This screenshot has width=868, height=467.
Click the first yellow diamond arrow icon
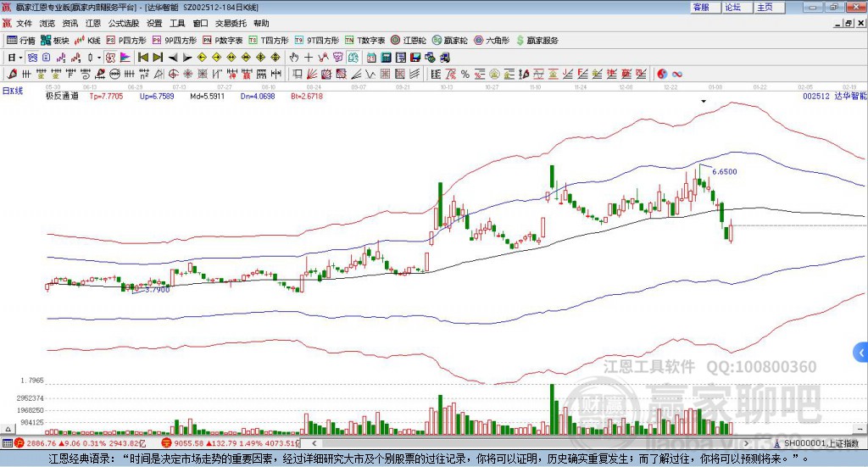coord(202,58)
